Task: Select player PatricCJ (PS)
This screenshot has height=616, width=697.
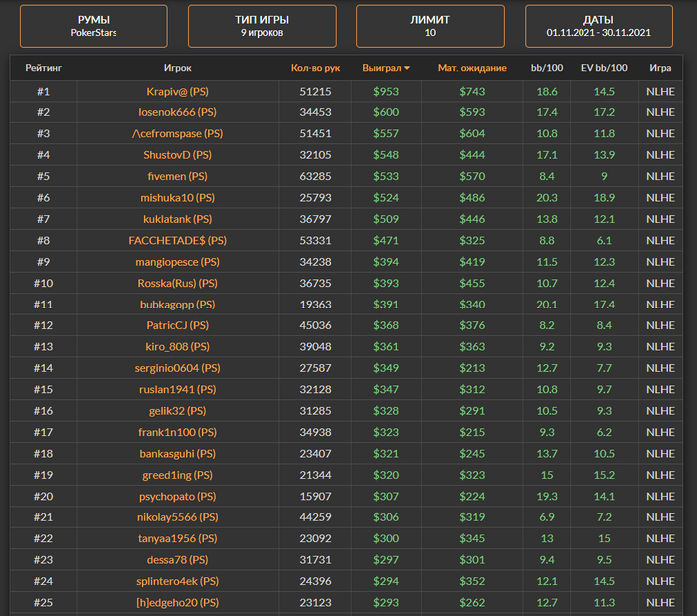Action: [177, 325]
